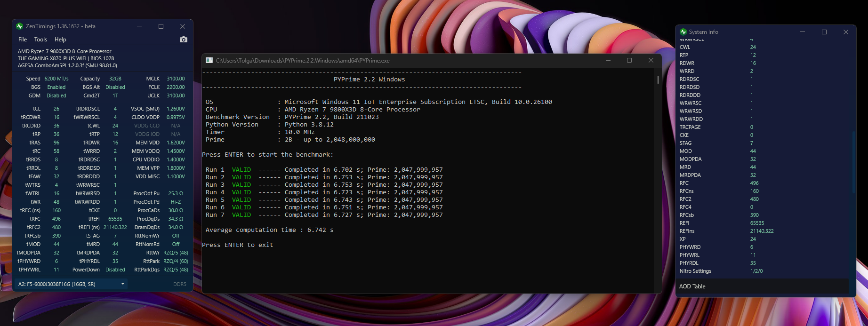Click BGS Enabled value in ZenTimings
The height and width of the screenshot is (326, 868).
pos(56,87)
